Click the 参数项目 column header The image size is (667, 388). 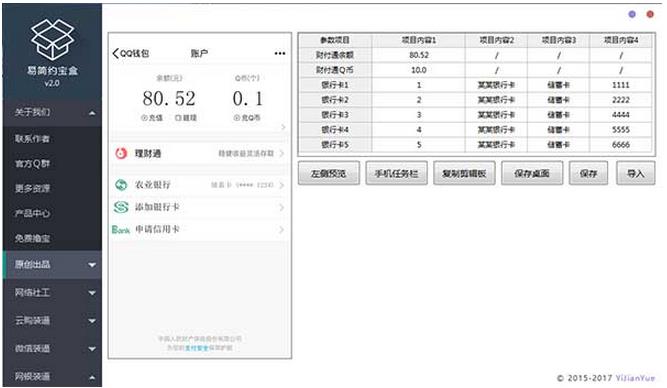pos(335,40)
